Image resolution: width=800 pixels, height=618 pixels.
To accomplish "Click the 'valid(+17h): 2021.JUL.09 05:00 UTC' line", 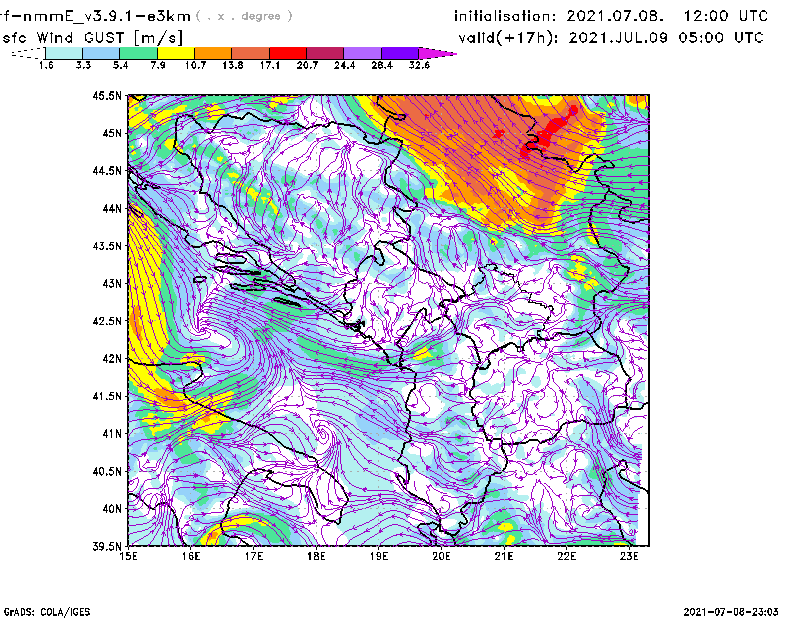I will (x=611, y=38).
